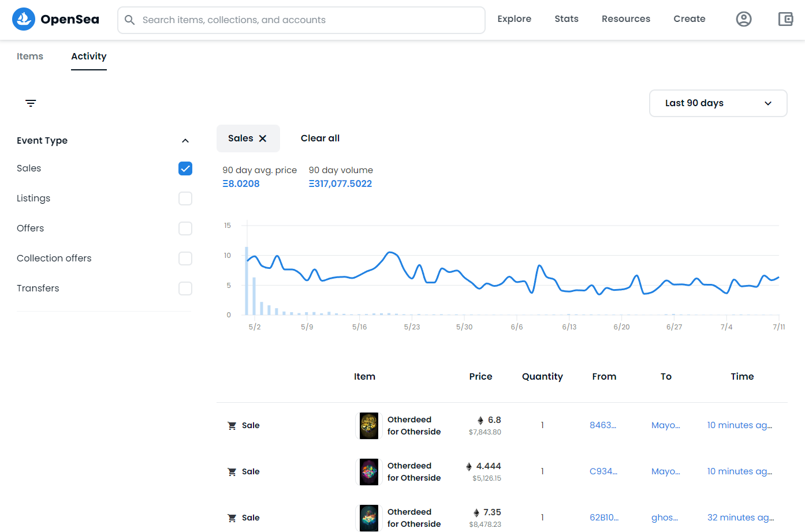Viewport: 805px width, 532px height.
Task: Open seller C934... profile link
Action: click(603, 471)
